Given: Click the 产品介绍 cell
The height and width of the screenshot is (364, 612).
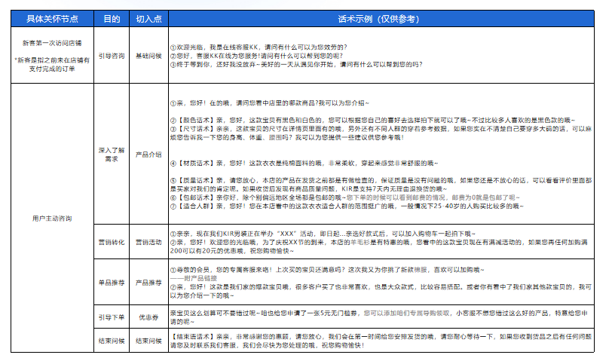Looking at the screenshot, I should coord(148,154).
